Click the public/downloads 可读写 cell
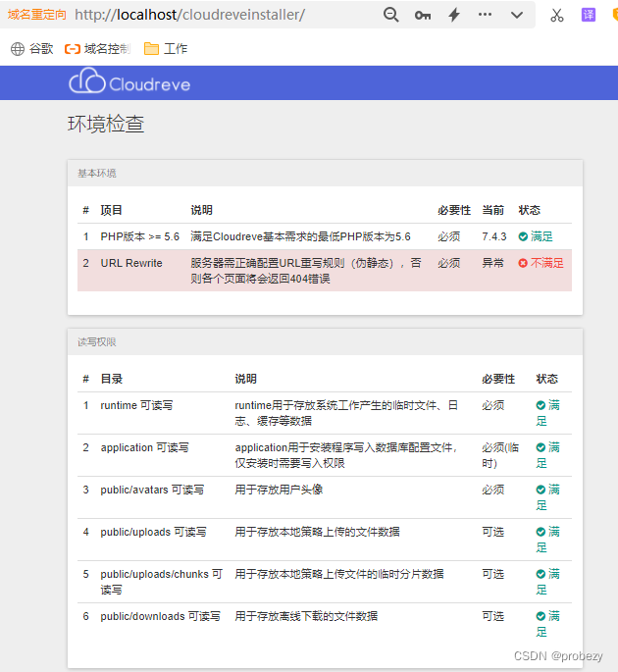The image size is (618, 672). click(161, 616)
